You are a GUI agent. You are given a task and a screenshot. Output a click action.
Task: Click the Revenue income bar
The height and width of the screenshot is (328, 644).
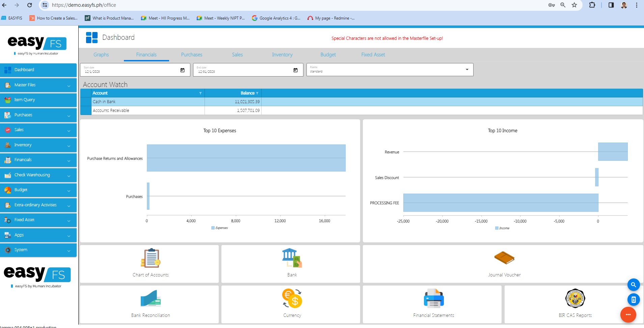tap(613, 152)
